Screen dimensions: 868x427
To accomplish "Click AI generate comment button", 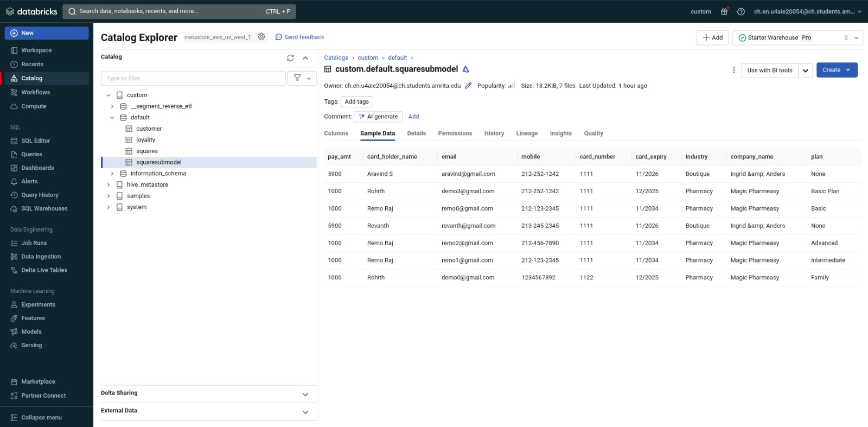I will click(x=378, y=116).
